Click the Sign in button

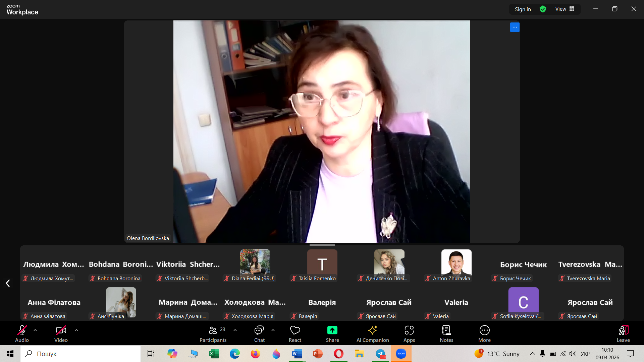(523, 9)
